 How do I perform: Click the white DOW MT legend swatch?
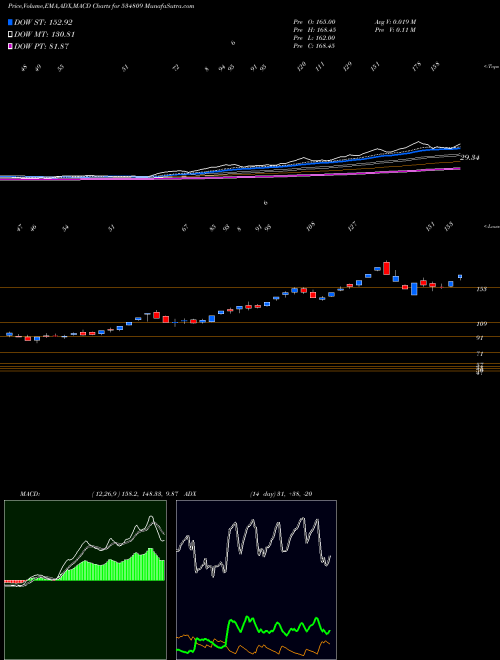[x=10, y=35]
